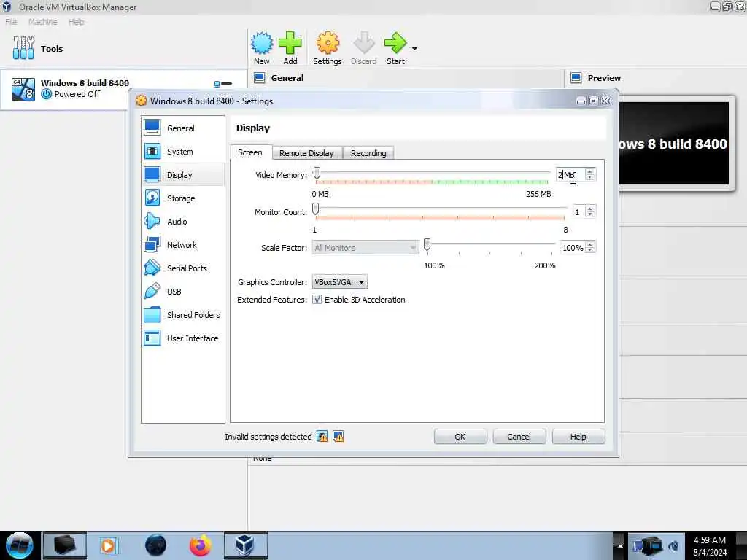The width and height of the screenshot is (747, 560).
Task: Open the System settings category
Action: pyautogui.click(x=182, y=152)
